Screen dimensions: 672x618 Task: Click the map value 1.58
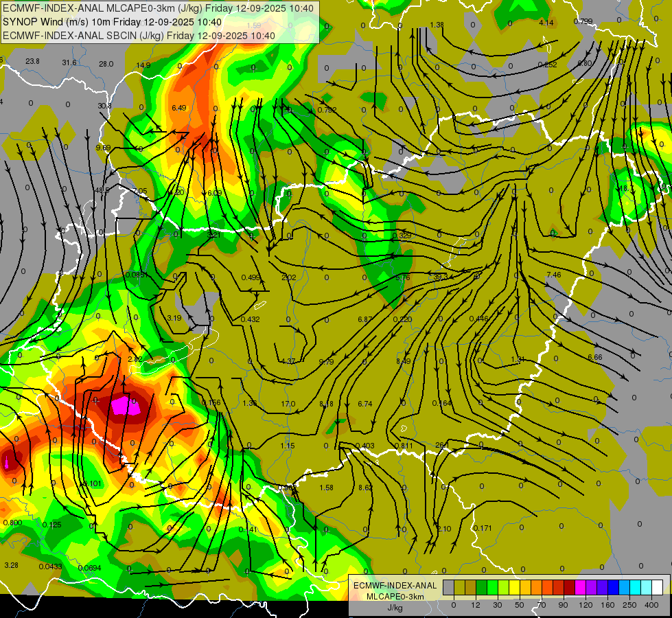tap(327, 488)
